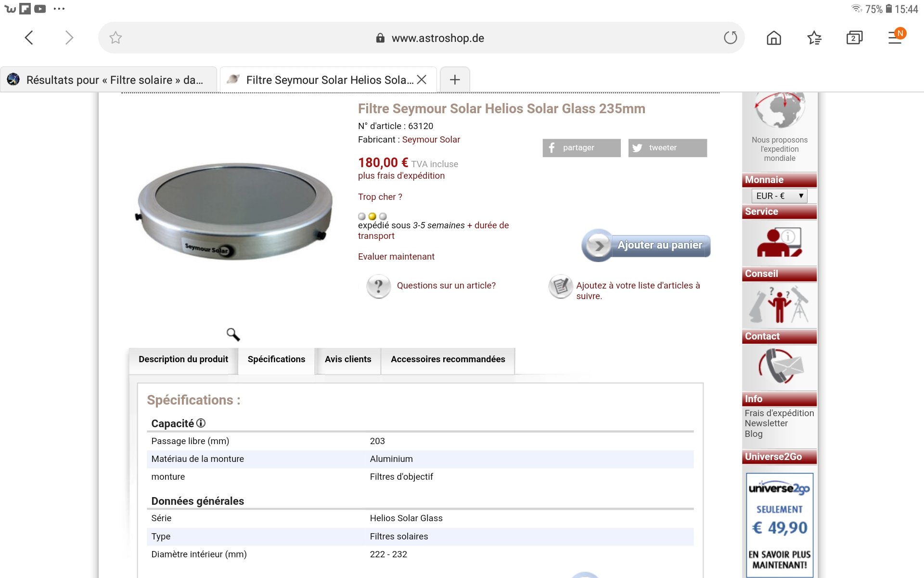This screenshot has height=578, width=924.
Task: Open the browser home page icon
Action: click(773, 38)
